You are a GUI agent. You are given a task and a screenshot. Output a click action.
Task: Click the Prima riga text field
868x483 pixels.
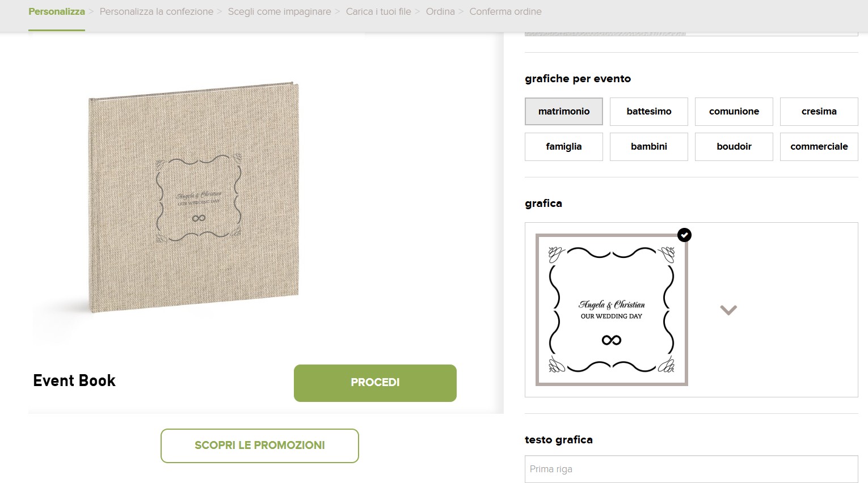[692, 469]
